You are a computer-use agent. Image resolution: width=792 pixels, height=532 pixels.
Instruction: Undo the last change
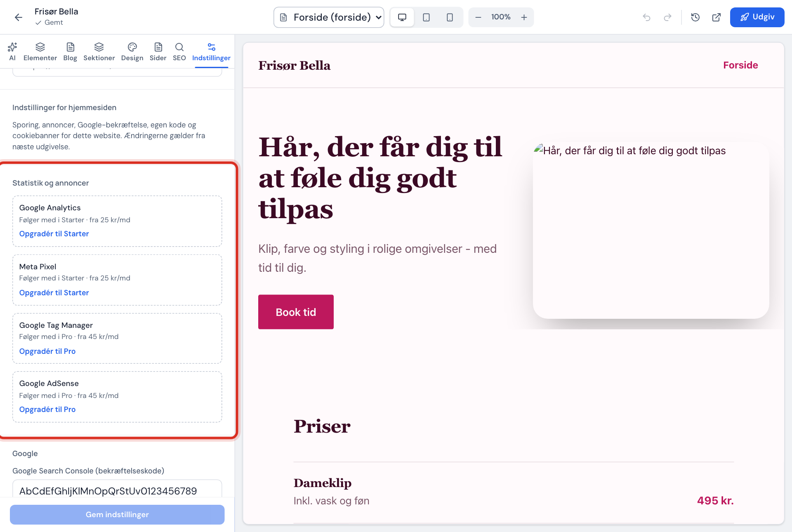[646, 17]
